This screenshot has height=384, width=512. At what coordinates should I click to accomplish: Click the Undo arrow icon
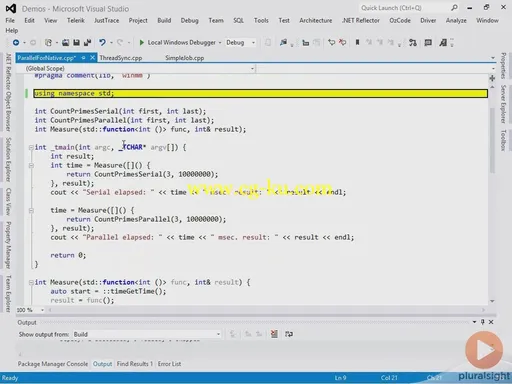tap(102, 42)
